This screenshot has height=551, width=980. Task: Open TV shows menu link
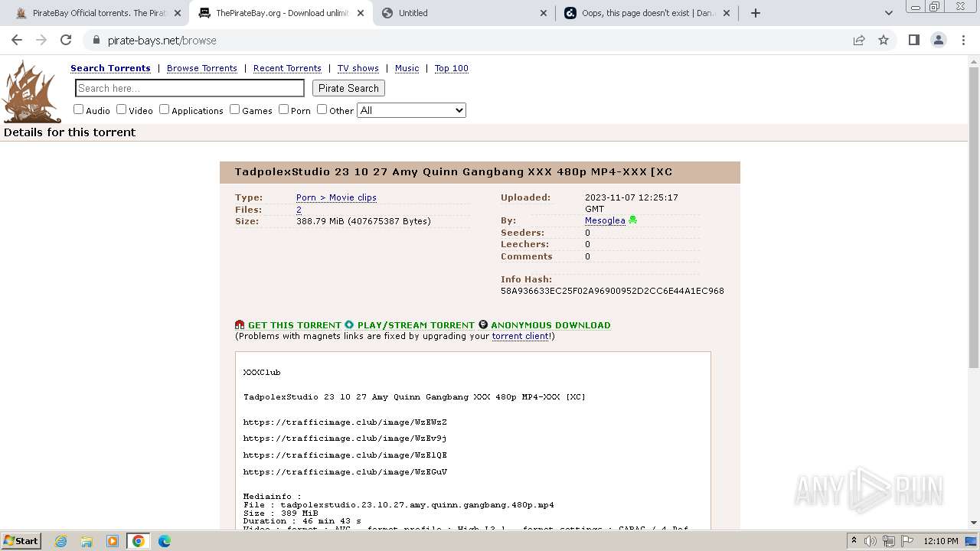(x=358, y=68)
